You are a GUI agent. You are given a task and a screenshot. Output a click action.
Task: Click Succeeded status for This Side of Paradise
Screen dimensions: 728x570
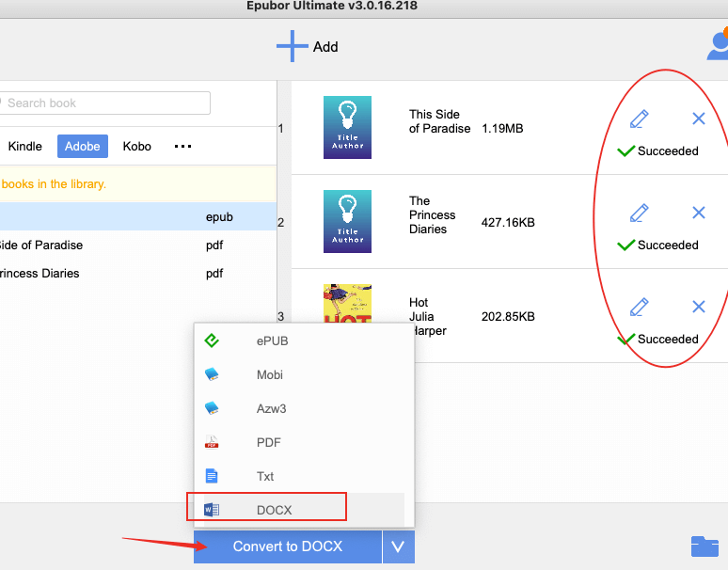point(657,150)
